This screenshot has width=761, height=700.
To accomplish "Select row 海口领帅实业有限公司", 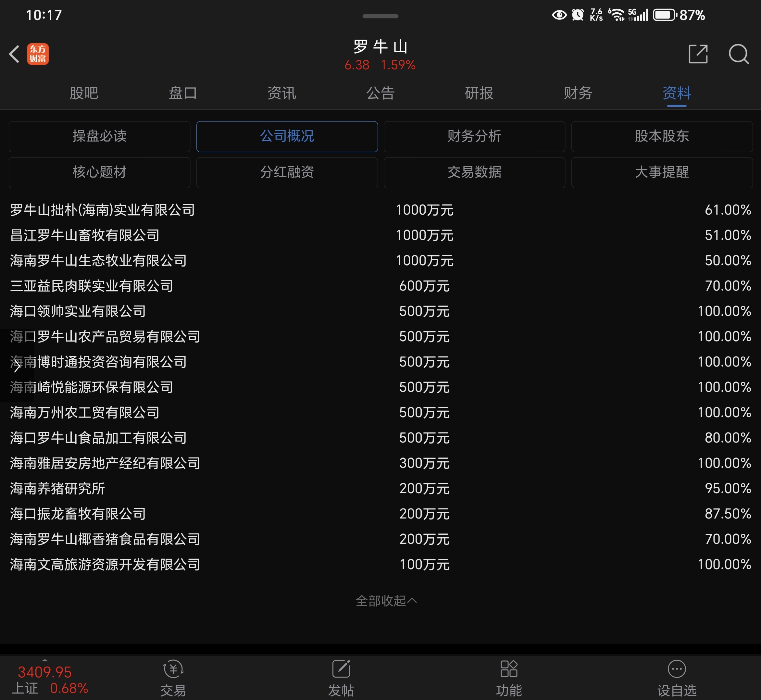I will (x=380, y=311).
